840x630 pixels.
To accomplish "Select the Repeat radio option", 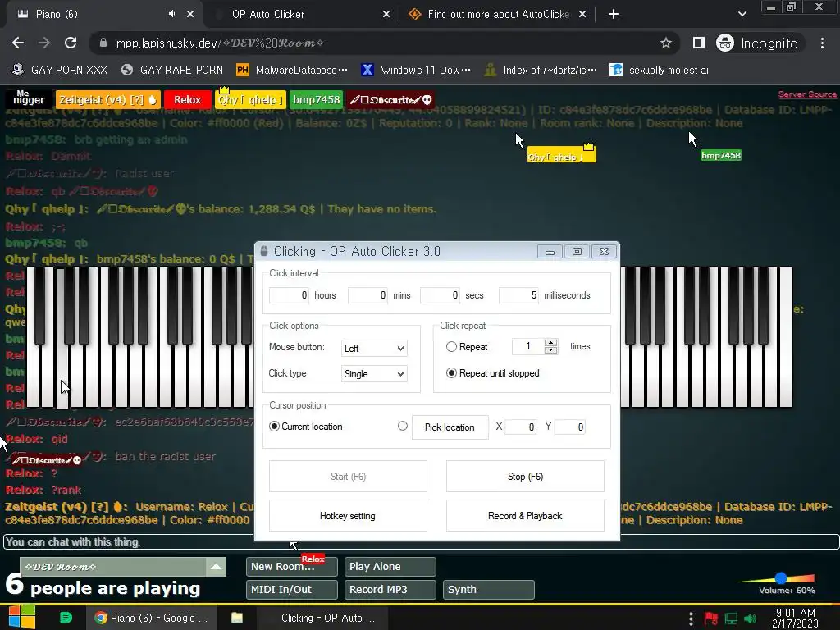I will 451,347.
